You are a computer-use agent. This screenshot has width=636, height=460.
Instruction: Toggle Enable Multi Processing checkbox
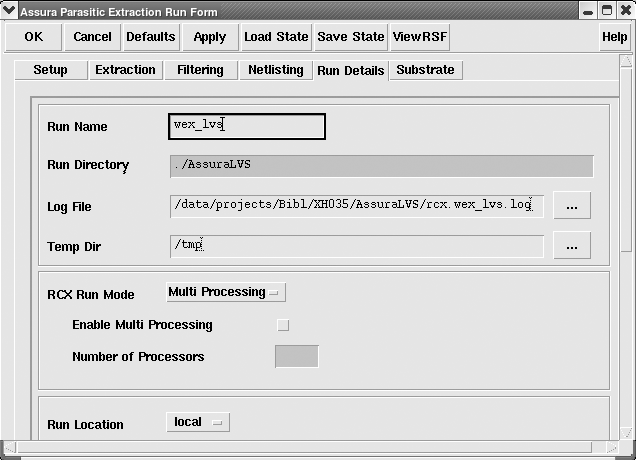(x=283, y=325)
